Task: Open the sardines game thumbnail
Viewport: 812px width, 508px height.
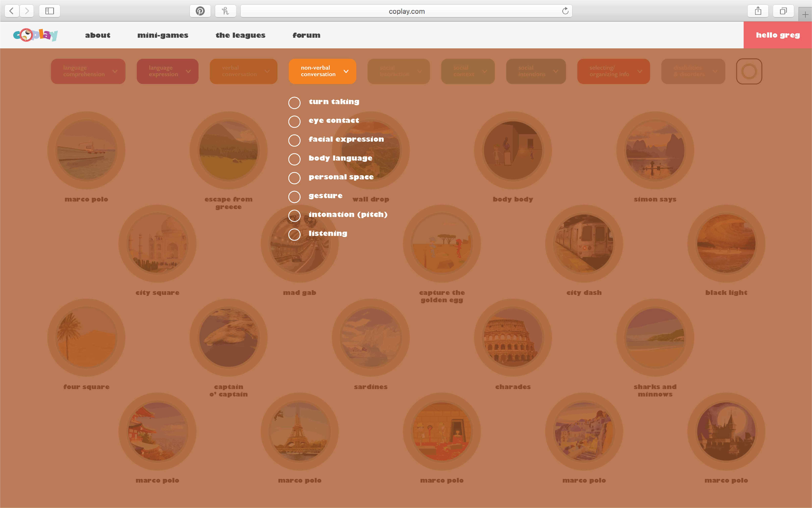Action: (x=371, y=338)
